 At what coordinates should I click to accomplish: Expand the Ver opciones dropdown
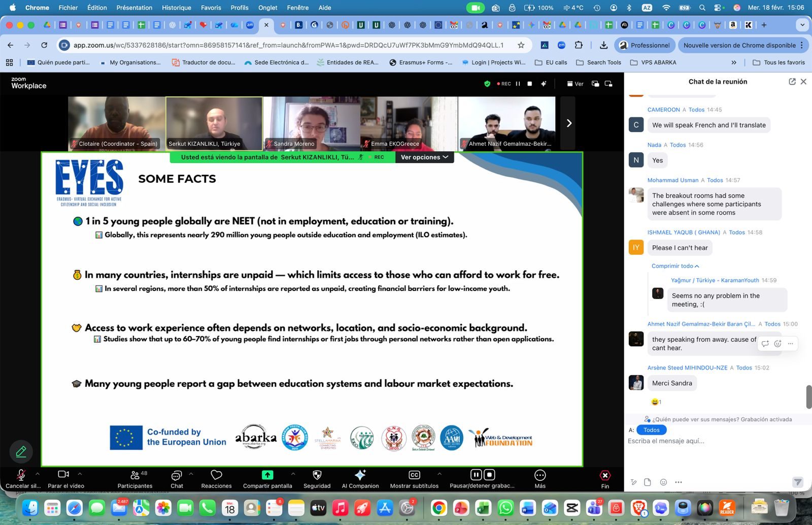[425, 157]
